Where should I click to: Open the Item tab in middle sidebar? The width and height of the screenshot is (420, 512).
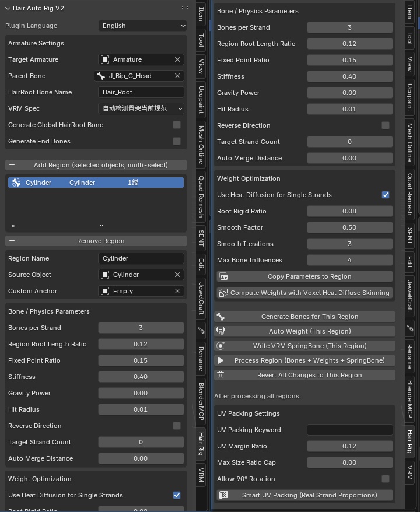tap(201, 14)
